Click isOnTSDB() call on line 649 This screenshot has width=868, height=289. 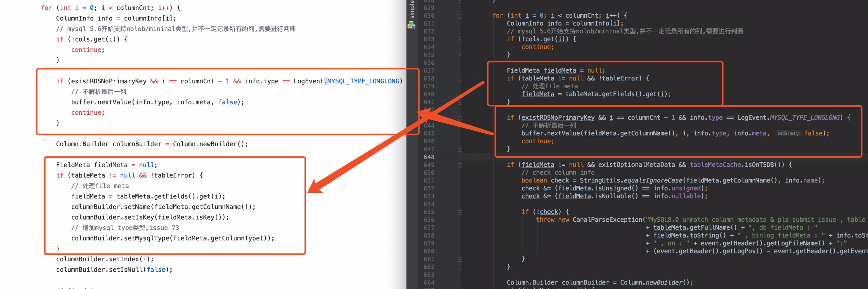pyautogui.click(x=765, y=165)
